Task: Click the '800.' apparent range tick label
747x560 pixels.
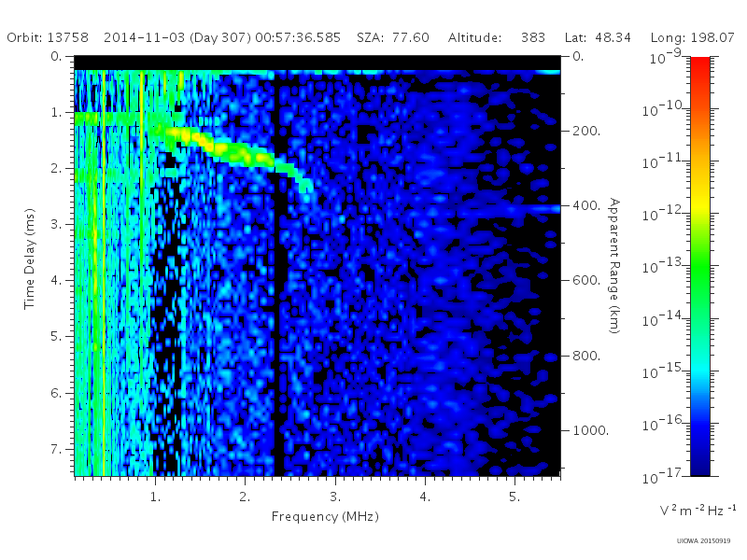Action: pyautogui.click(x=586, y=356)
